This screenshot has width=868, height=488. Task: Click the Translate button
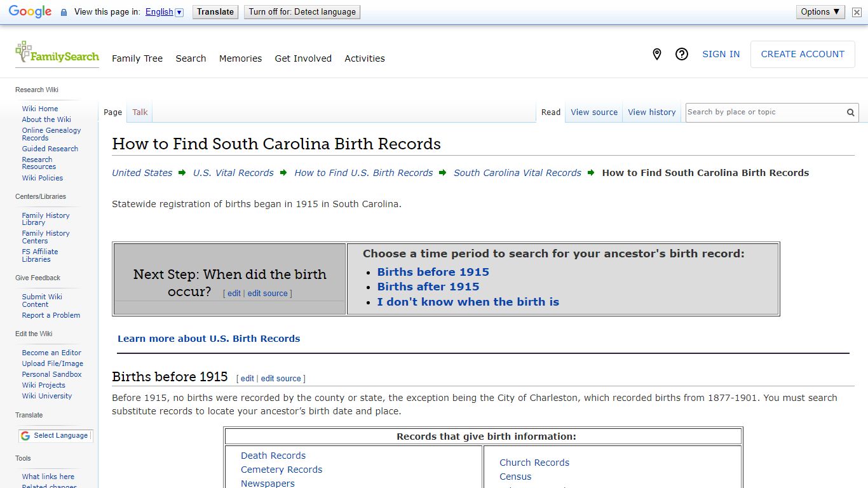(215, 12)
